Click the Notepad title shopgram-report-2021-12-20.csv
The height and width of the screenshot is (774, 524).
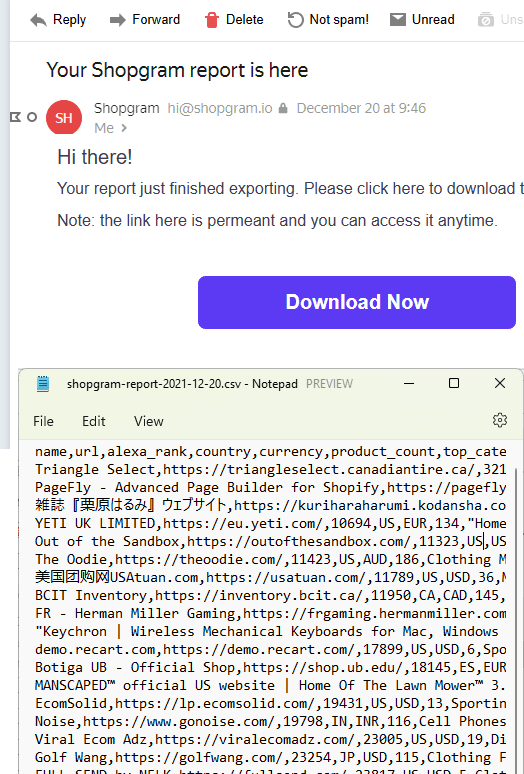182,384
